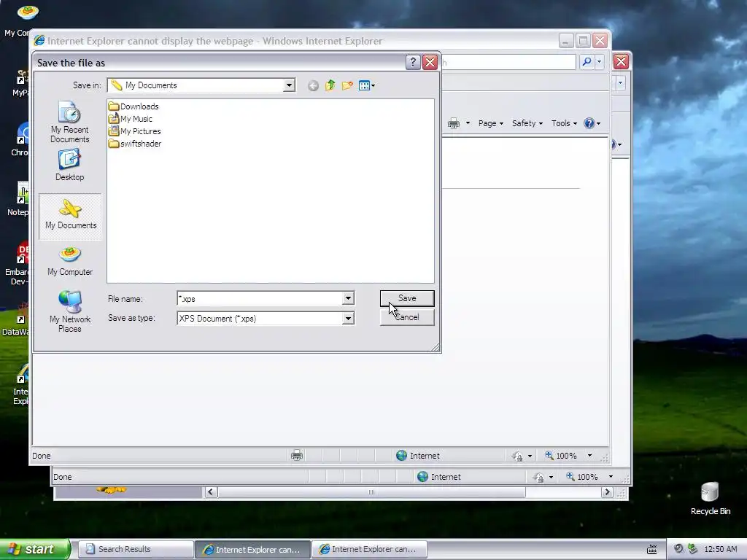Close the background Internet Explorer window
This screenshot has height=560, width=747.
coord(621,61)
